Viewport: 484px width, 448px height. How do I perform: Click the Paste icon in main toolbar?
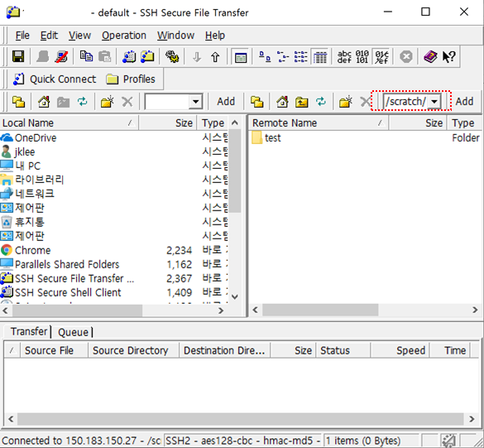point(104,56)
